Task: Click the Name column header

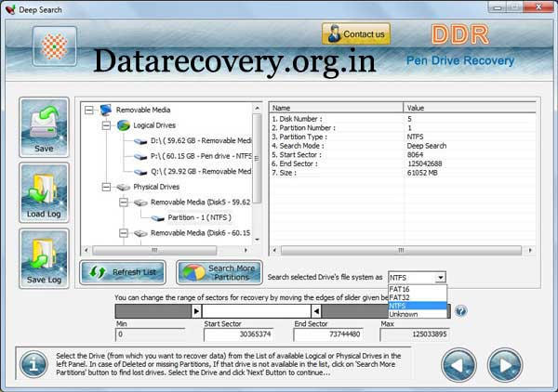Action: pyautogui.click(x=336, y=108)
